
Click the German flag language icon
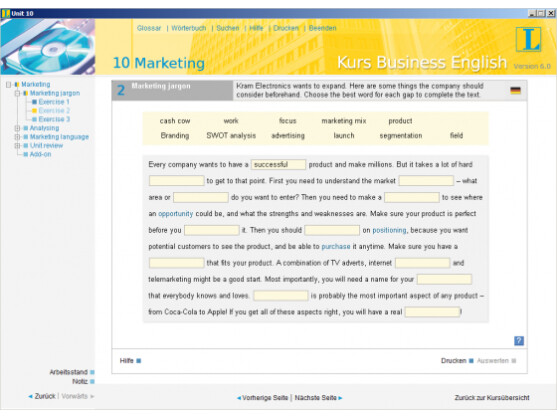click(x=515, y=91)
